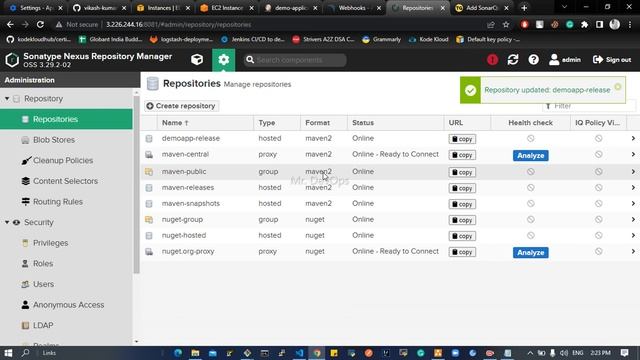Copy URL of maven-central repository
640x360 pixels.
(x=462, y=155)
